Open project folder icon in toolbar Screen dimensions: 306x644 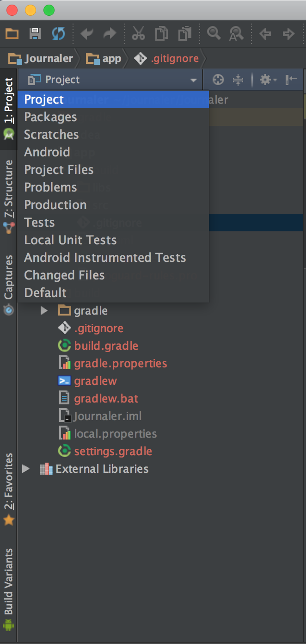pyautogui.click(x=12, y=33)
